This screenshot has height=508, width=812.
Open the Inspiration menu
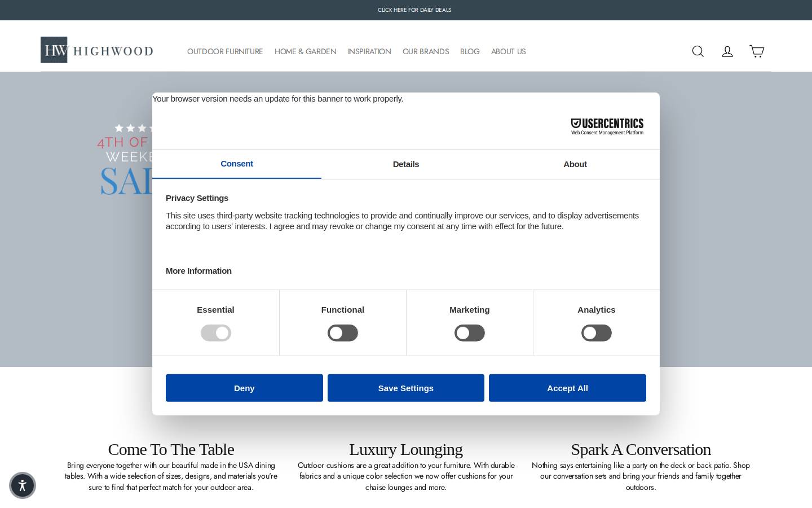pos(369,51)
